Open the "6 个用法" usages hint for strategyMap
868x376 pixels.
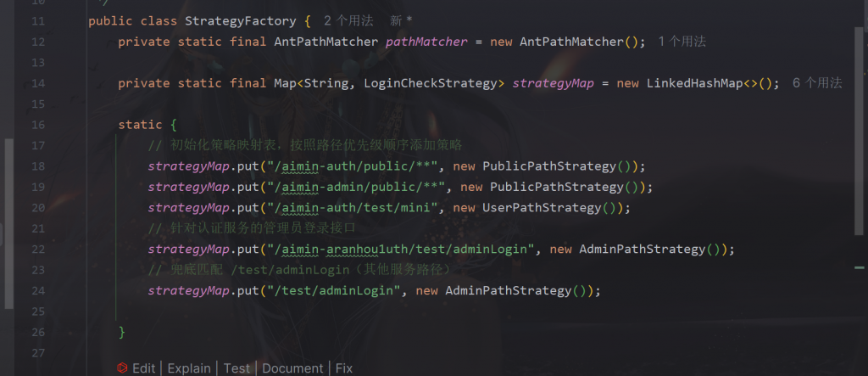pos(817,83)
